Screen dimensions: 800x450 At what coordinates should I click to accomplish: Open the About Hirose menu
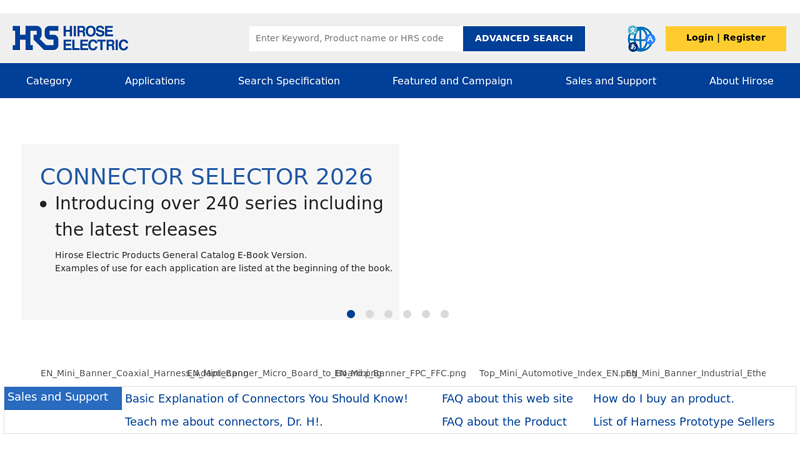pyautogui.click(x=741, y=81)
